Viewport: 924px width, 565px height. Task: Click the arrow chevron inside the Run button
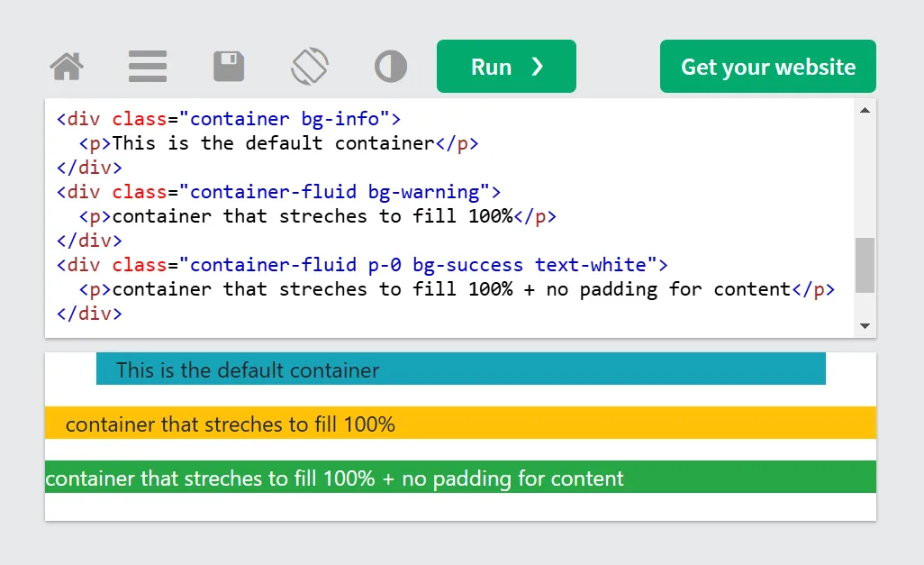tap(536, 66)
